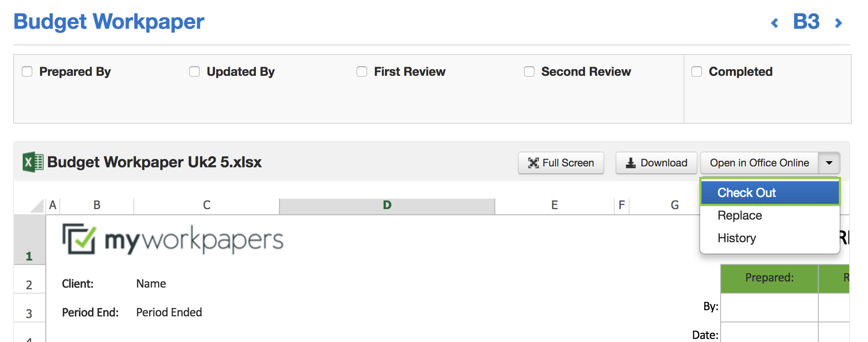Image resolution: width=868 pixels, height=342 pixels.
Task: Tick the Updated By checkbox
Action: pyautogui.click(x=194, y=71)
